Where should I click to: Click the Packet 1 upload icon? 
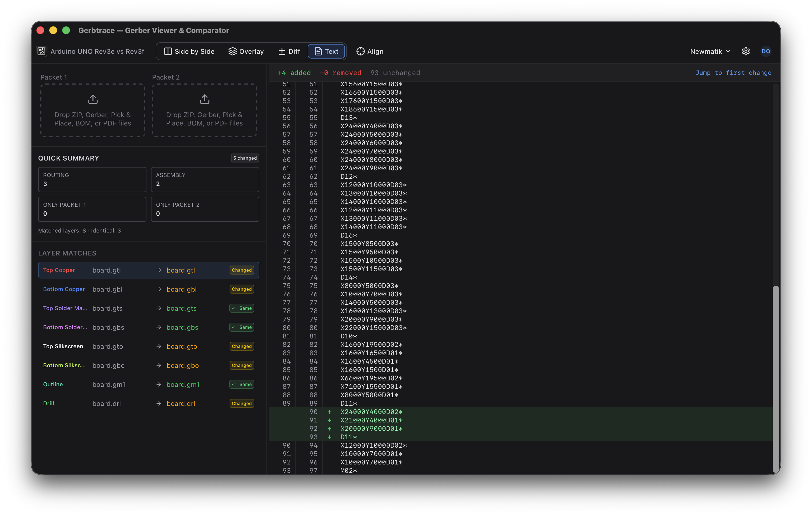point(93,99)
